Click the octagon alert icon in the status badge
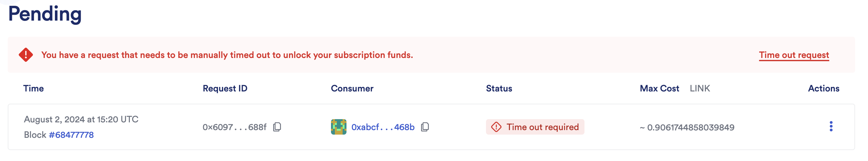This screenshot has width=868, height=161. point(496,127)
